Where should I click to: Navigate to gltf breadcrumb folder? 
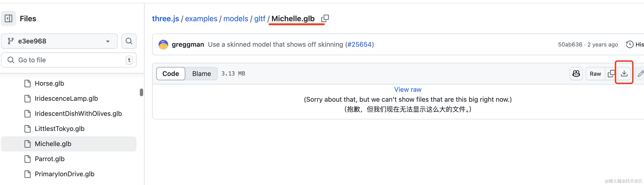[x=259, y=19]
